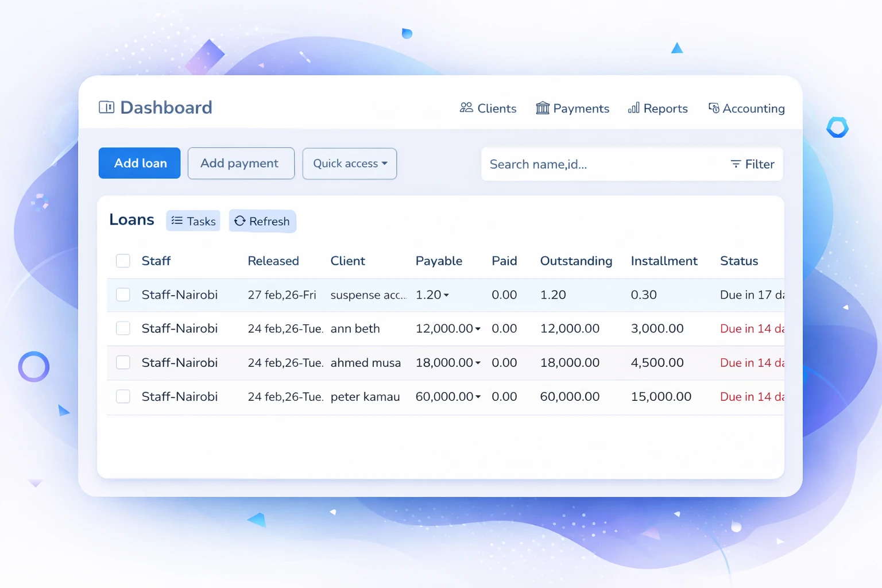Expand the 12,000.00 payable dropdown arrow

[478, 329]
